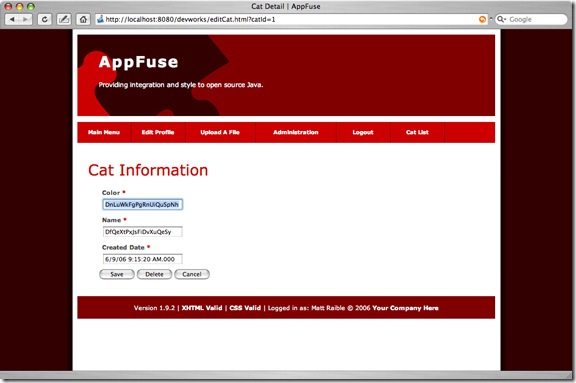Open the home page icon
576x383 pixels.
(x=83, y=19)
